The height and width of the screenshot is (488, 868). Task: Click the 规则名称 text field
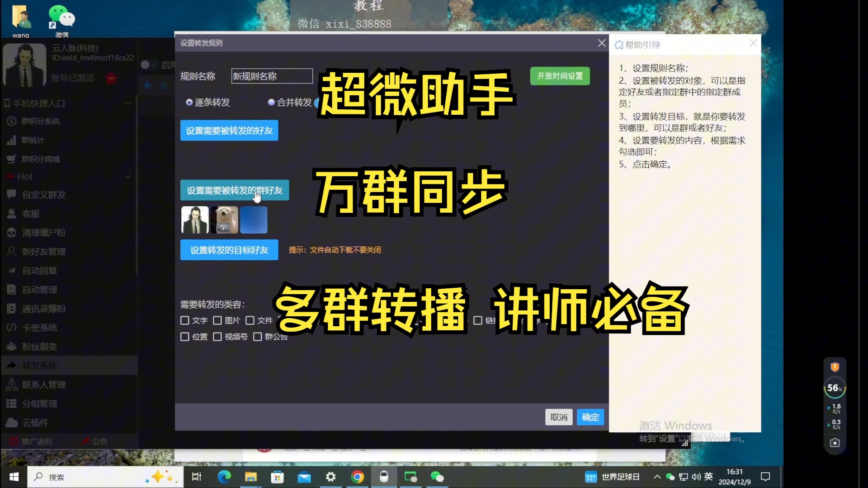coord(272,76)
